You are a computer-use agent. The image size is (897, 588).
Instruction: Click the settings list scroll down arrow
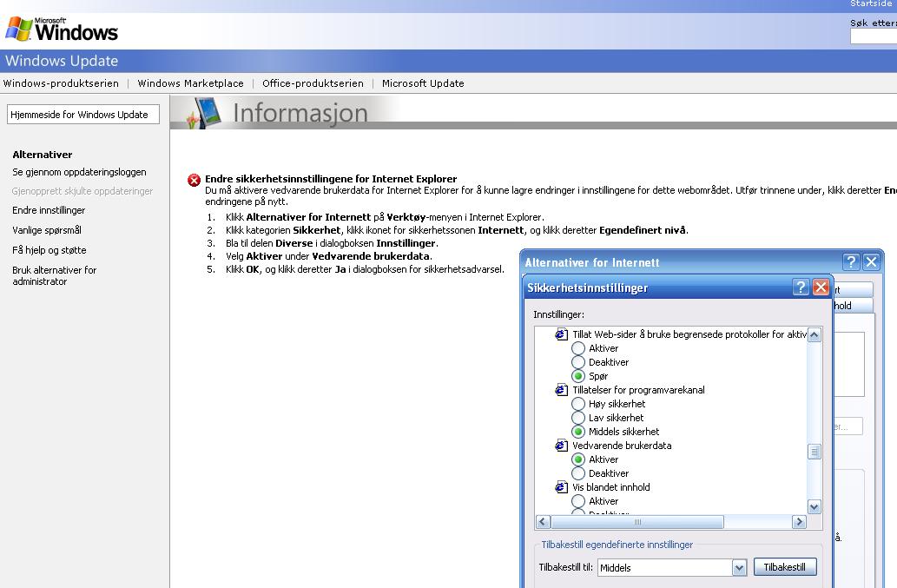point(815,506)
